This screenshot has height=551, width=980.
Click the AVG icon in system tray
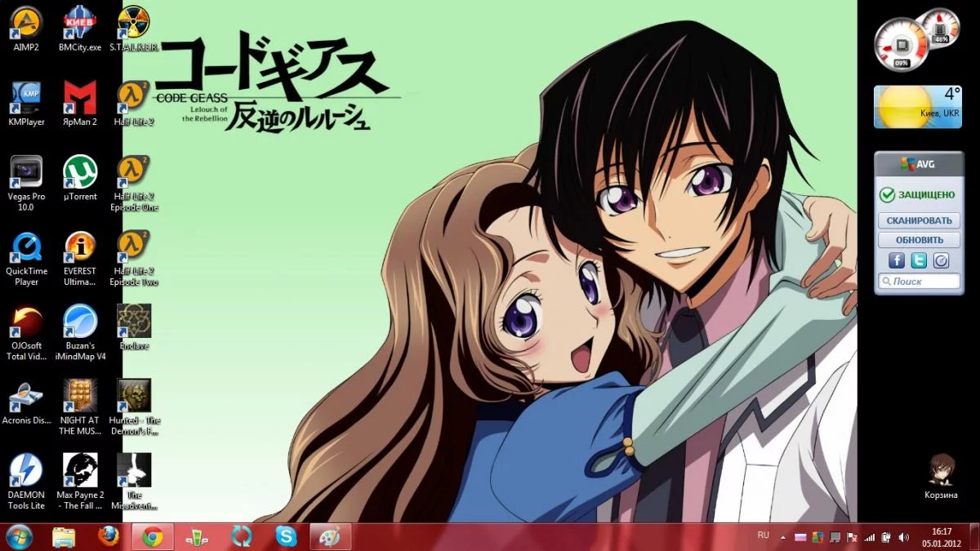(818, 537)
